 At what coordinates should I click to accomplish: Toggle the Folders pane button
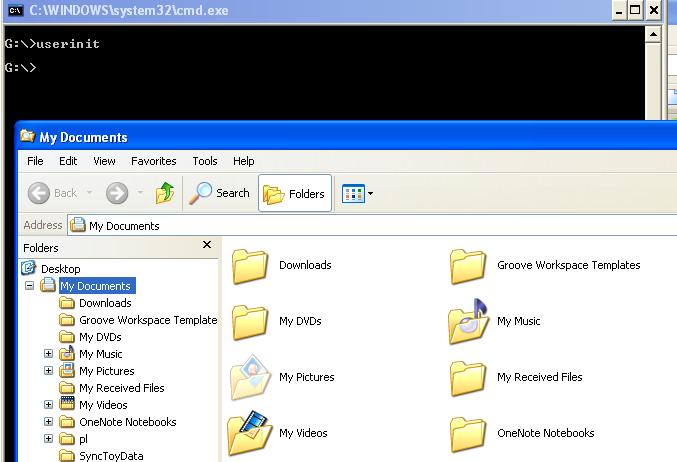point(295,193)
